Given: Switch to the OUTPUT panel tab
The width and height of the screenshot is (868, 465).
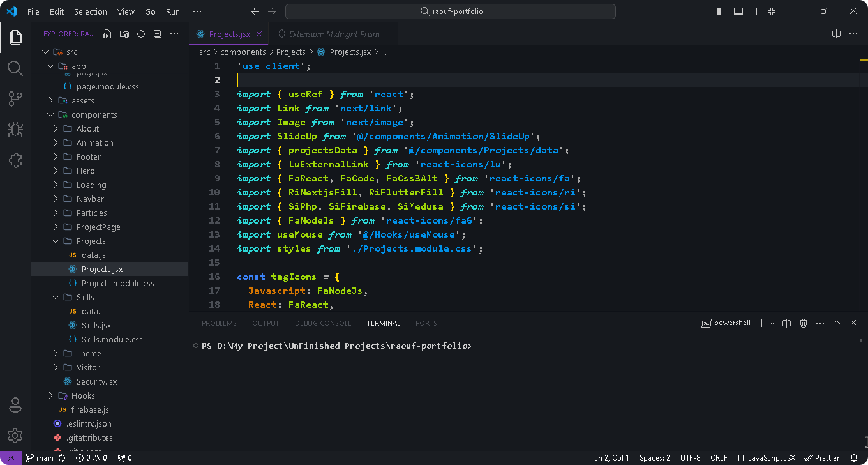Looking at the screenshot, I should [x=266, y=323].
